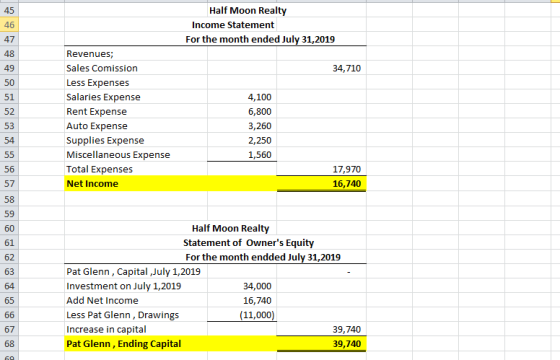Select the highlighted 39,740 ending capital value
Viewport: 560px width, 360px height.
tap(346, 344)
